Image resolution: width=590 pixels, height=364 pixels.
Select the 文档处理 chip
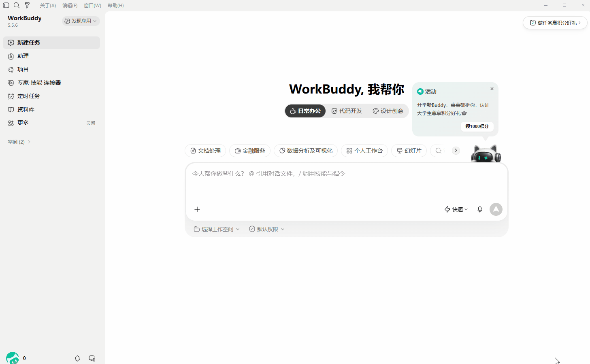(206, 151)
